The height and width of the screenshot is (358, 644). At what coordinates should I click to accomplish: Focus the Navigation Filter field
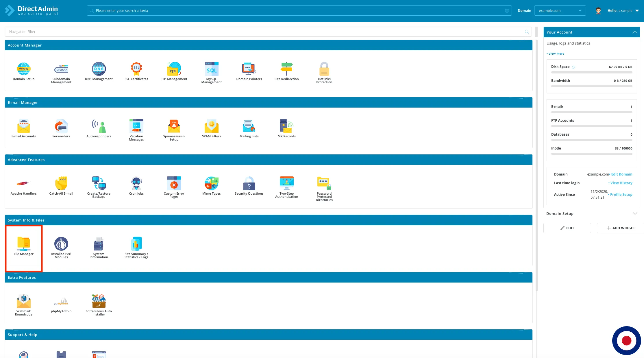(x=266, y=32)
